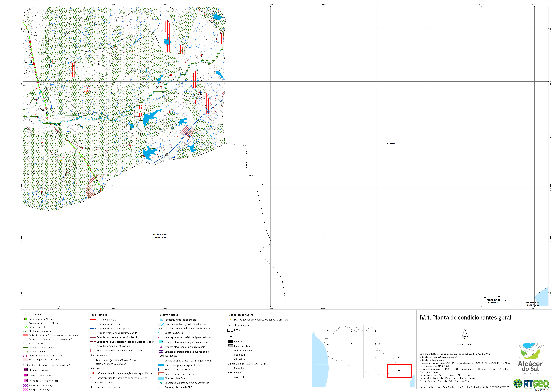Viewport: 555px width, 392px height.
Task: Click the 'Reserva Ecológica Nacional' legend label
Action: (42, 347)
